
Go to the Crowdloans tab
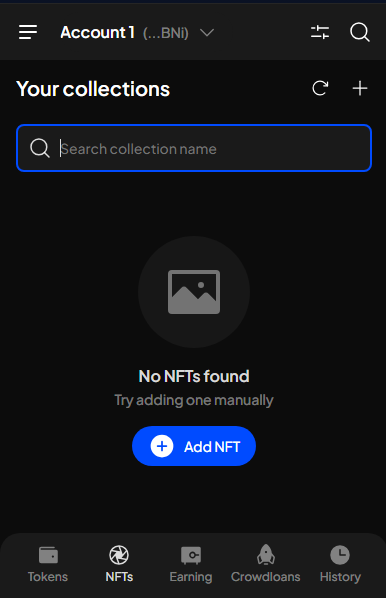pyautogui.click(x=265, y=564)
